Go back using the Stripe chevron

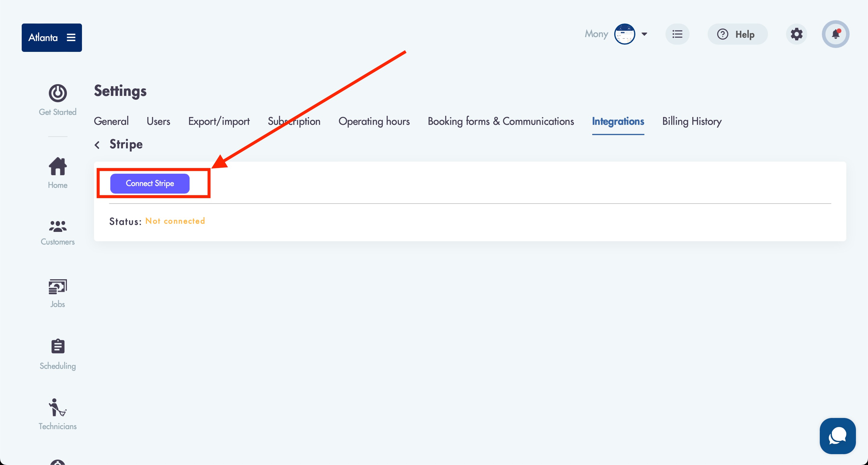click(97, 145)
